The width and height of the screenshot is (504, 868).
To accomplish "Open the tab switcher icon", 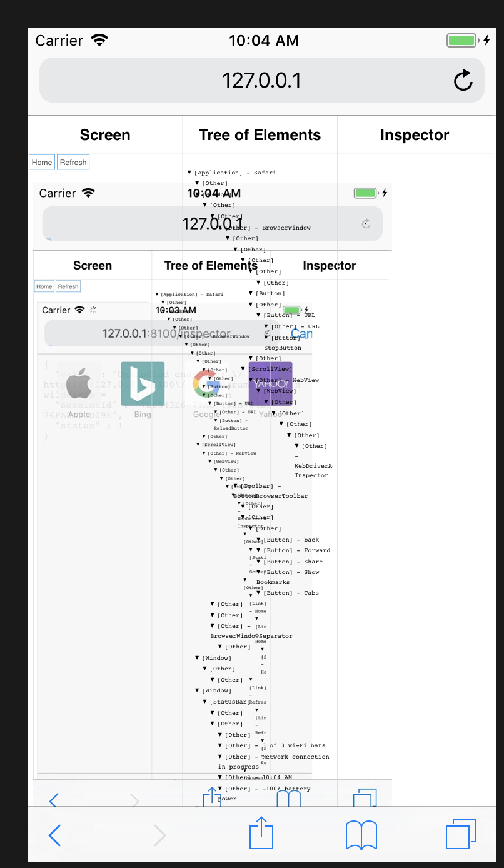I will click(x=461, y=833).
